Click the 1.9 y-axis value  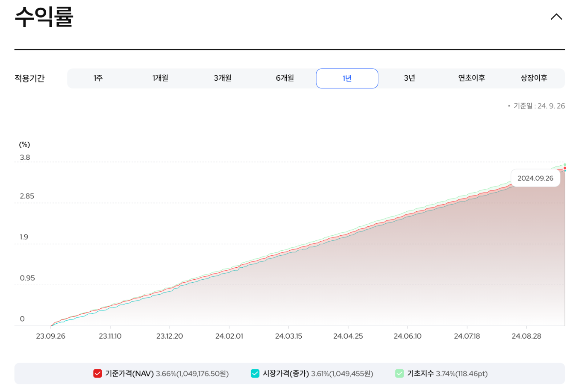pyautogui.click(x=24, y=237)
